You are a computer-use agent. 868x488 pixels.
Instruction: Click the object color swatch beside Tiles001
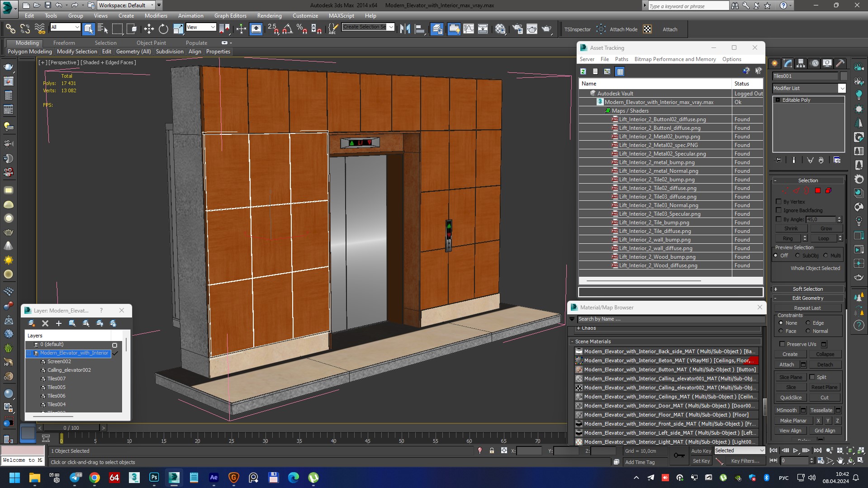[844, 76]
